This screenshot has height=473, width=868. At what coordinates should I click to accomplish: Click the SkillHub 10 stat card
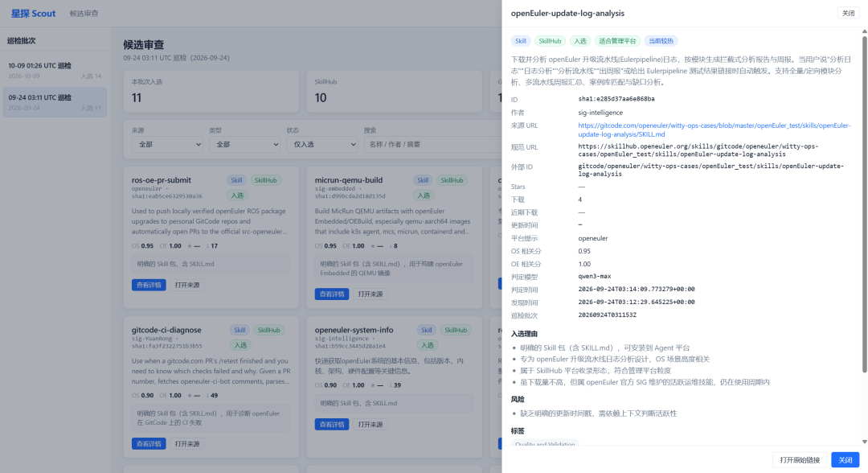click(x=394, y=92)
